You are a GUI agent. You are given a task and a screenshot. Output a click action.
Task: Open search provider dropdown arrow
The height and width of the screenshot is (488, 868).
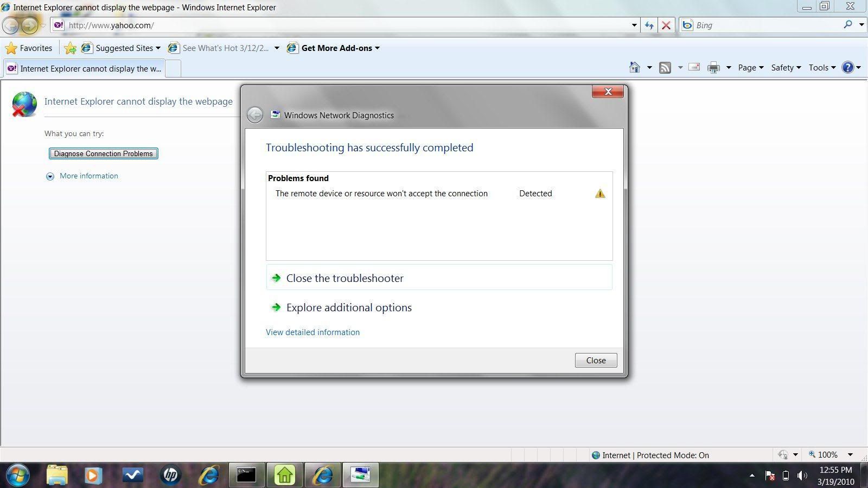[x=861, y=24]
